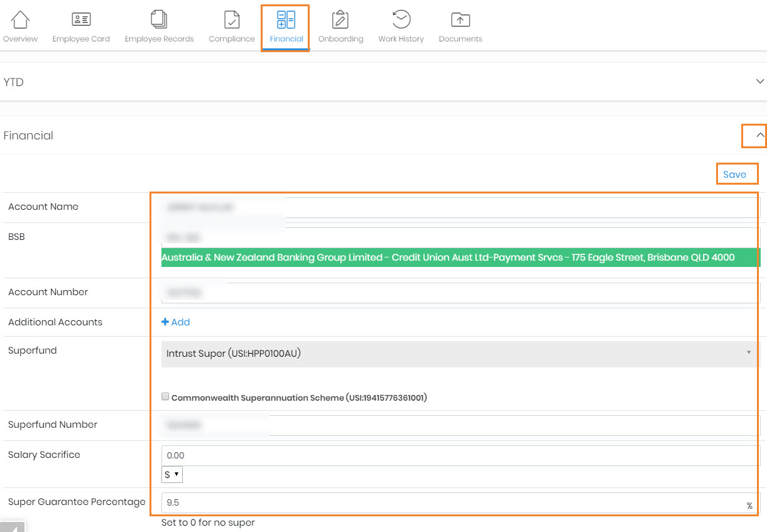Open the Documents folder upload icon

tap(460, 19)
